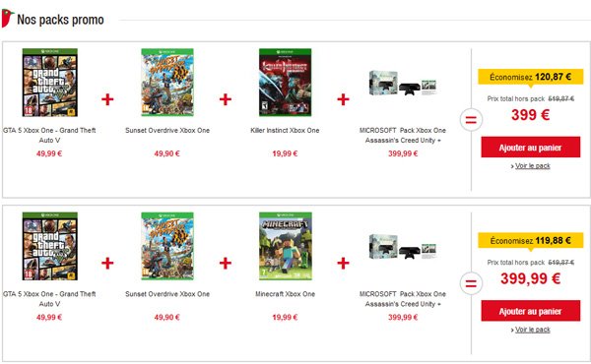Follow Voir le pack link for 399 € pack
Viewport: 591px width, 364px height.
point(532,166)
